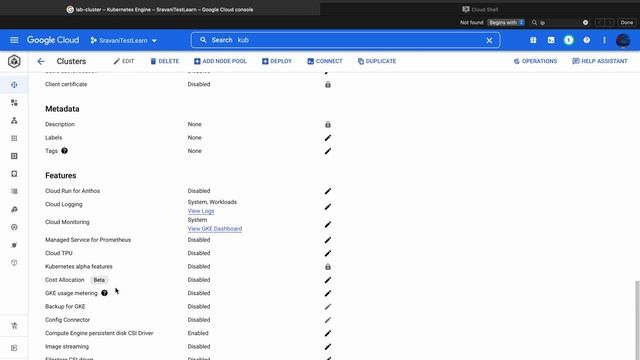
Task: Clear the search box with the X
Action: (489, 40)
